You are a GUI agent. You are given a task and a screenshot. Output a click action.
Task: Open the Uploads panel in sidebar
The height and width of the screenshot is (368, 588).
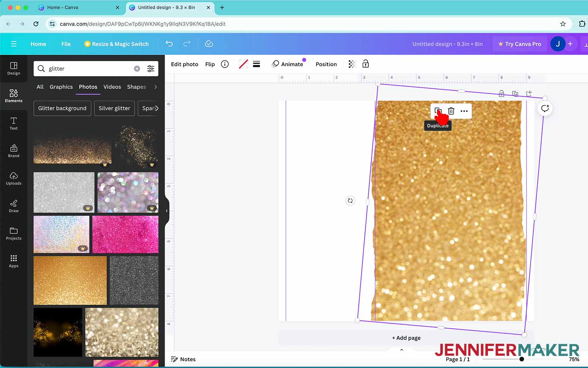click(14, 178)
